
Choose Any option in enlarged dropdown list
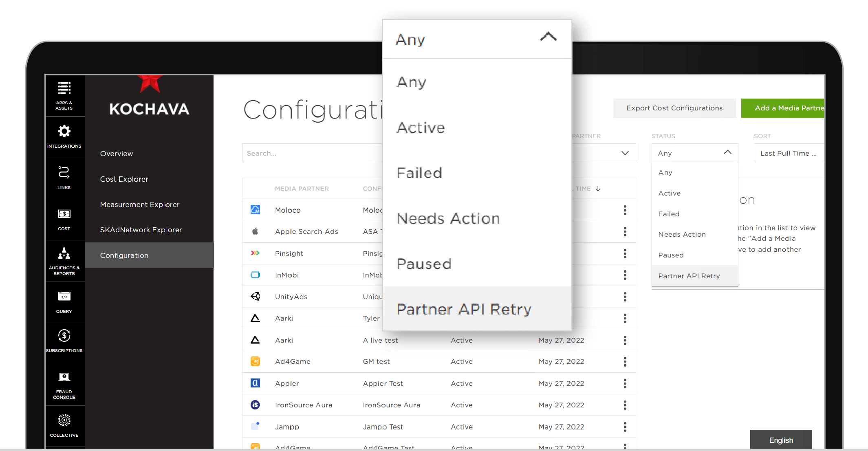point(477,82)
